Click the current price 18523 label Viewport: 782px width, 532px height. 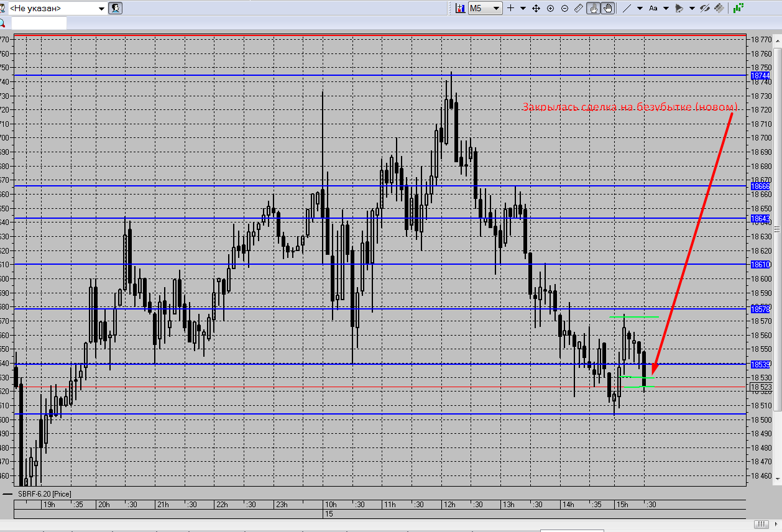760,387
